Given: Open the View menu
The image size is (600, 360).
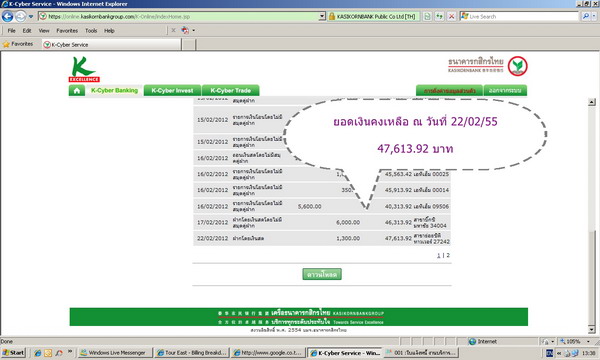Looking at the screenshot, I should point(44,31).
